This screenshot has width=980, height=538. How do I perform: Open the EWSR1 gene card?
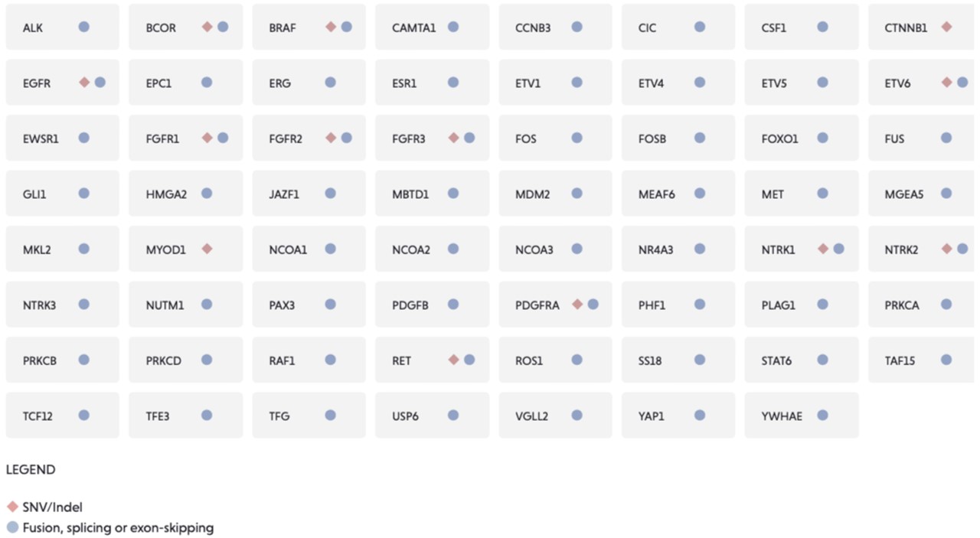[62, 139]
